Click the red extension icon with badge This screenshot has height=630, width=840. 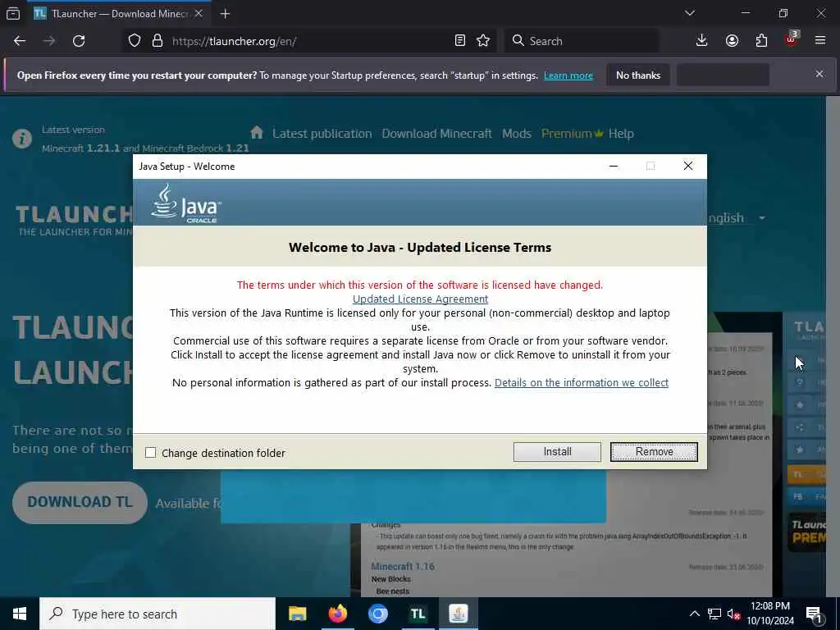point(792,39)
